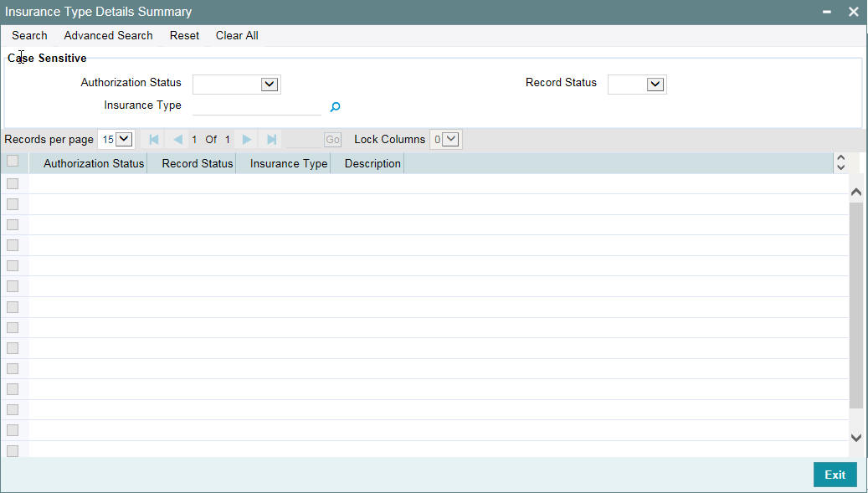Tick the select-all checkbox in header row
The width and height of the screenshot is (868, 493).
tap(13, 161)
